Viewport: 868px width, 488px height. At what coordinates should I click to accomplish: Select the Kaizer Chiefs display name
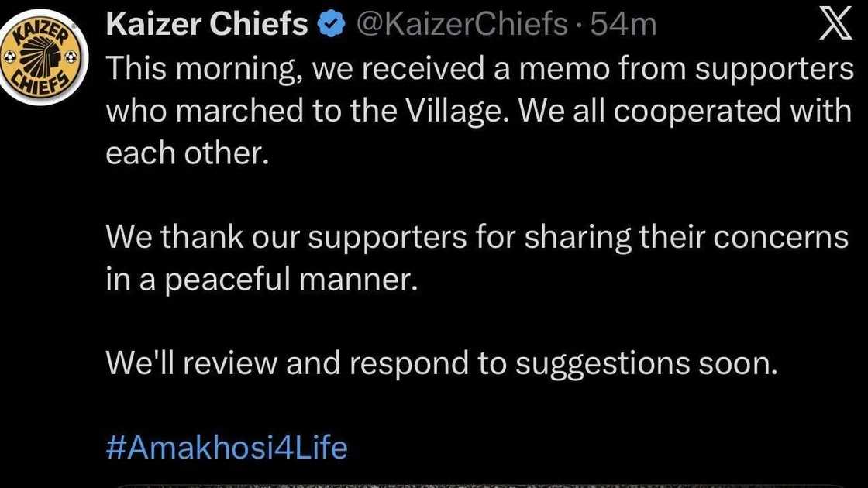click(207, 23)
